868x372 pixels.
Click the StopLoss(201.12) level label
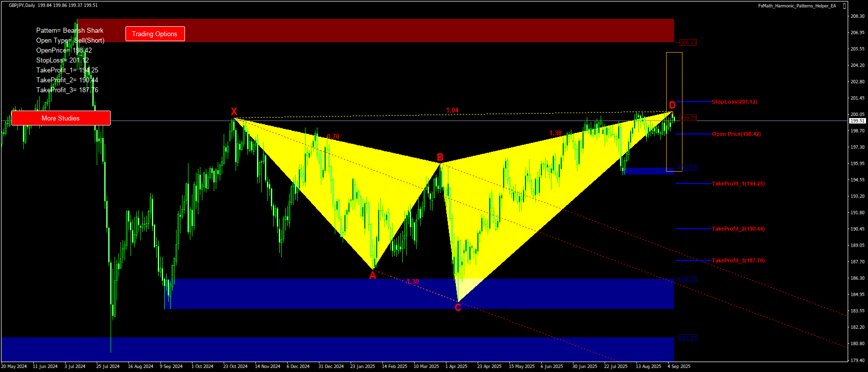click(x=734, y=102)
